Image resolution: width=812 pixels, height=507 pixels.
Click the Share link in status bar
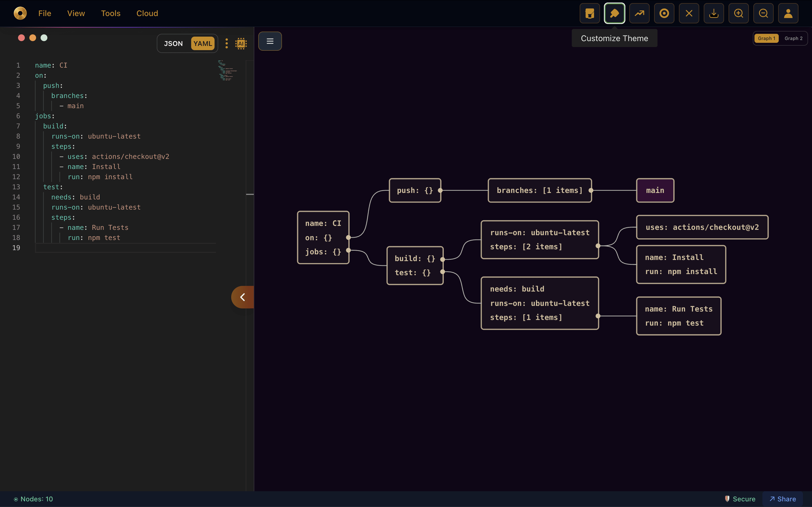pyautogui.click(x=782, y=499)
